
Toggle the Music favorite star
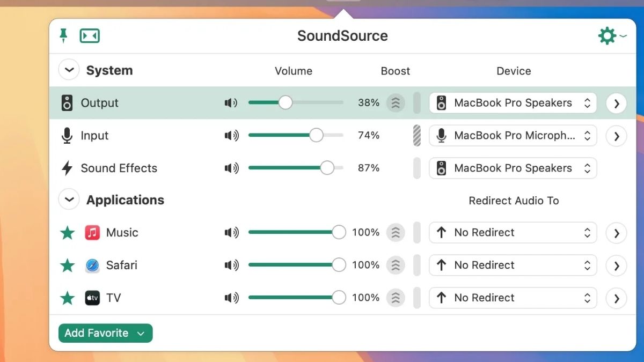point(67,233)
